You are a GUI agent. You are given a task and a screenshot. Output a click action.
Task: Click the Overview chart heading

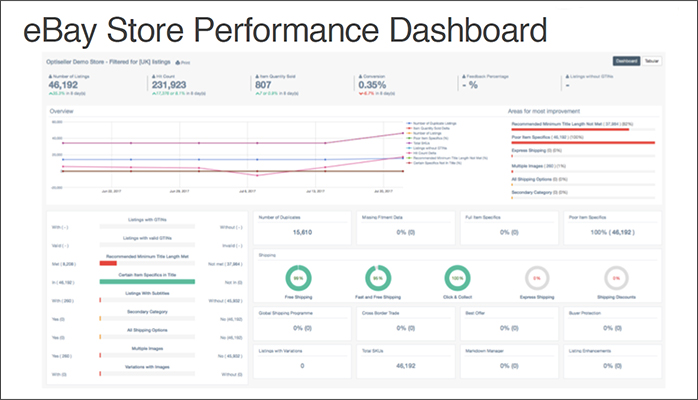61,111
